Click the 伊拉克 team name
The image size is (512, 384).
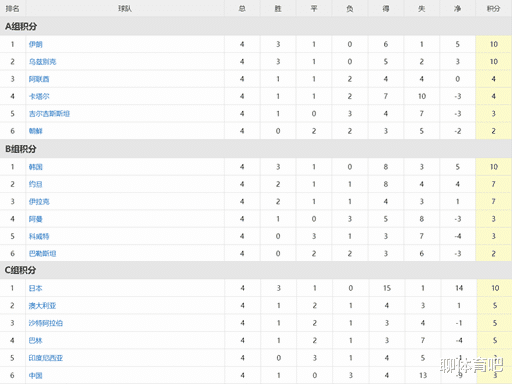tap(39, 201)
